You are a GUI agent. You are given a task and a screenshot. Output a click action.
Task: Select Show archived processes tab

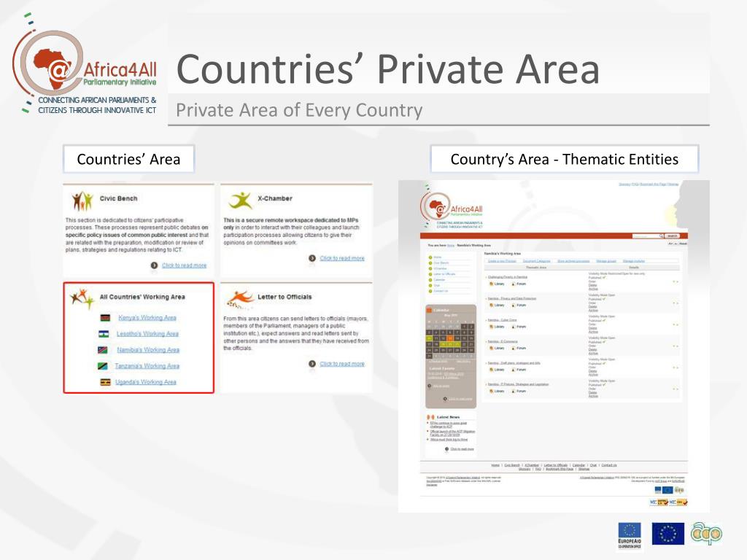(x=573, y=261)
